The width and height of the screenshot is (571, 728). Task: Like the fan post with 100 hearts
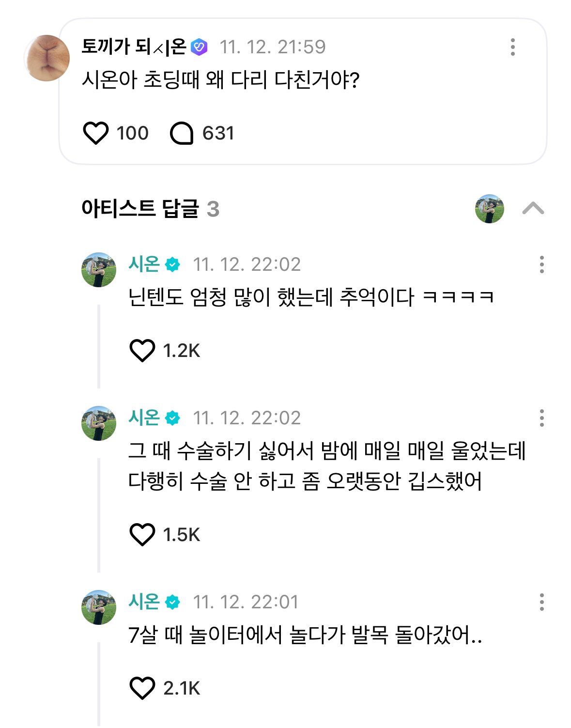click(x=96, y=133)
